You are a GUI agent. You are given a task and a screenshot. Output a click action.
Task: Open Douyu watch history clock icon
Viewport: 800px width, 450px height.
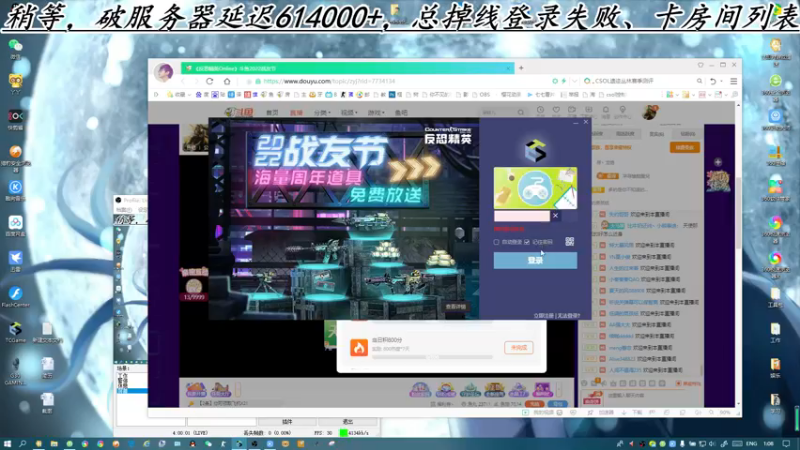pos(540,110)
